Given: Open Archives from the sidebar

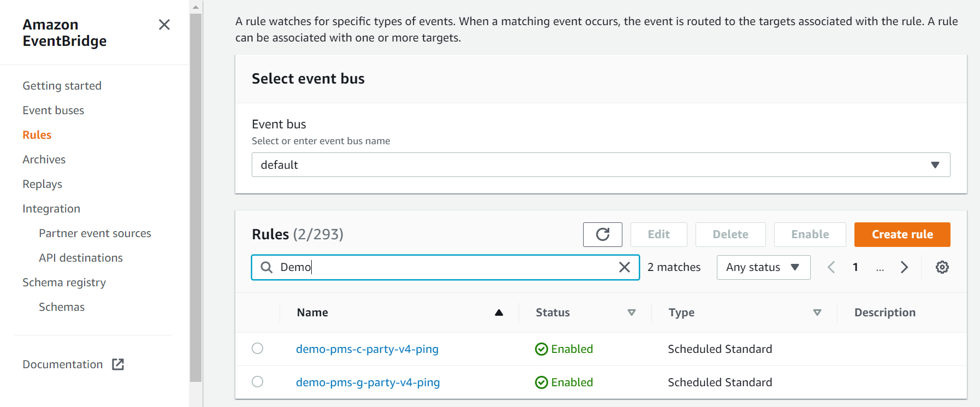Looking at the screenshot, I should [44, 160].
